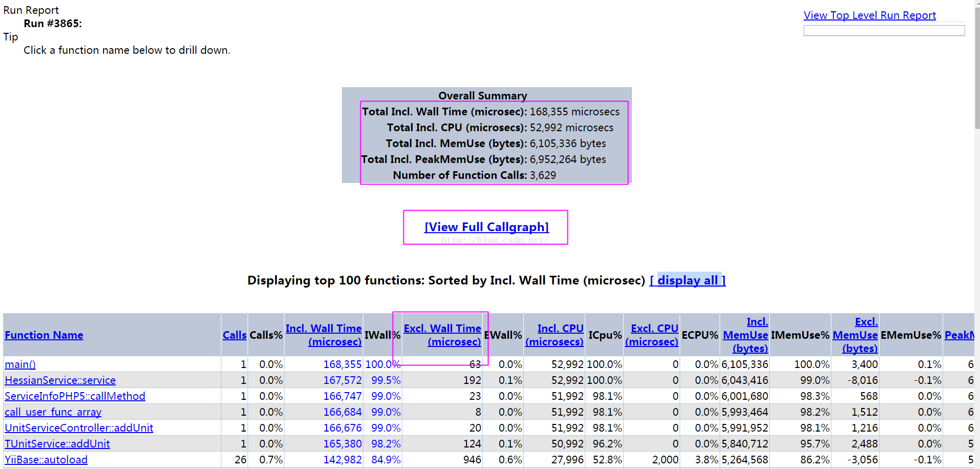This screenshot has height=469, width=980.
Task: Sort by Excl. CPU (microsec) header
Action: 652,335
